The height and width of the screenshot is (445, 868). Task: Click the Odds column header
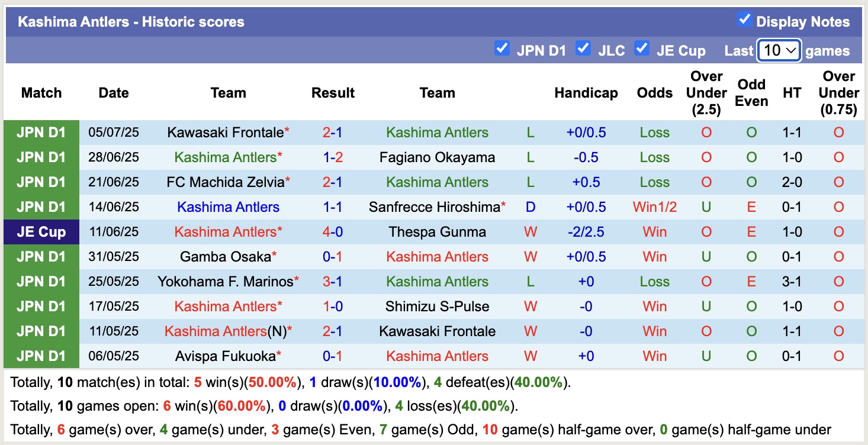click(x=654, y=93)
